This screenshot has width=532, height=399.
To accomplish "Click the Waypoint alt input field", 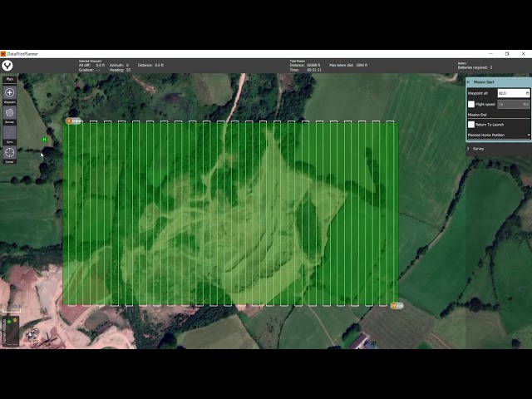I will pos(514,93).
